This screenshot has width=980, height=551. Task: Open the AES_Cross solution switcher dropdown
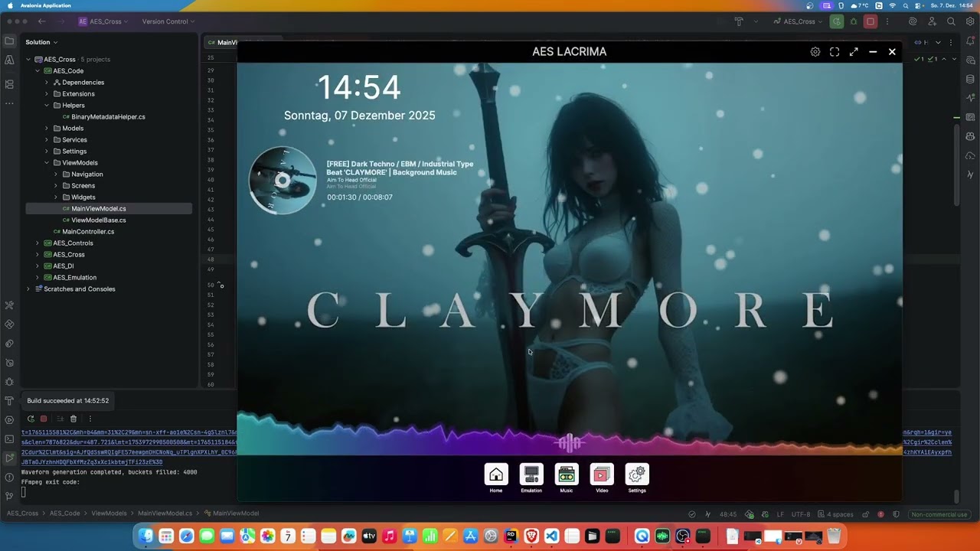coord(103,21)
